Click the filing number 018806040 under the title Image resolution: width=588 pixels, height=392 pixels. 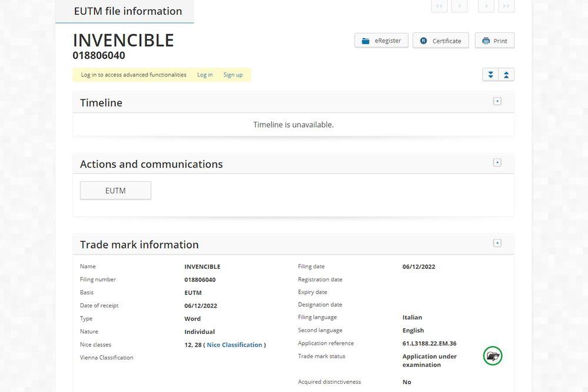tap(99, 56)
